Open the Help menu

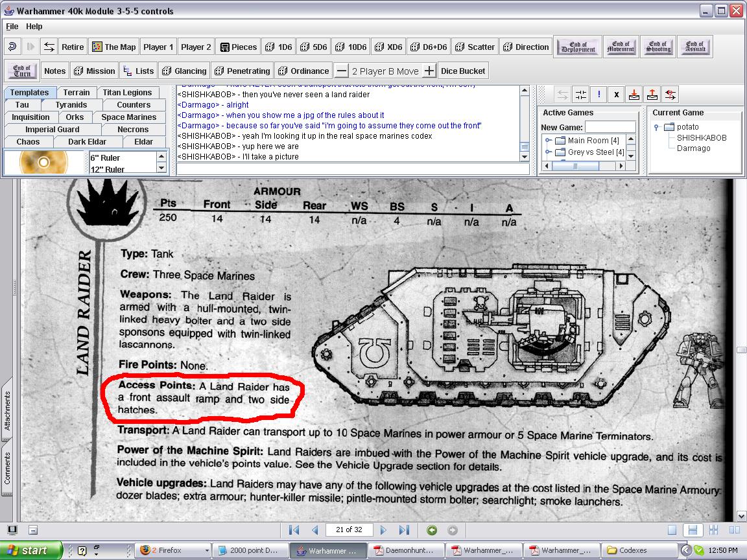[34, 26]
